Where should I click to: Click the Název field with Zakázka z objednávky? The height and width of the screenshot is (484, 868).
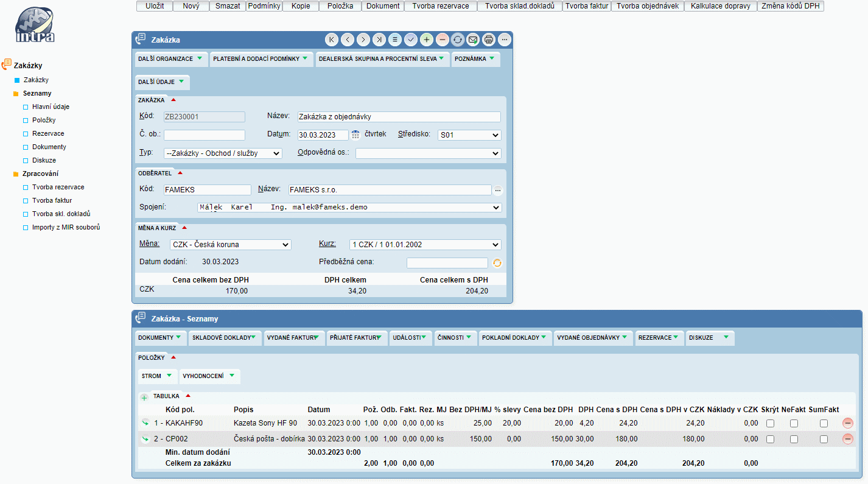(399, 117)
